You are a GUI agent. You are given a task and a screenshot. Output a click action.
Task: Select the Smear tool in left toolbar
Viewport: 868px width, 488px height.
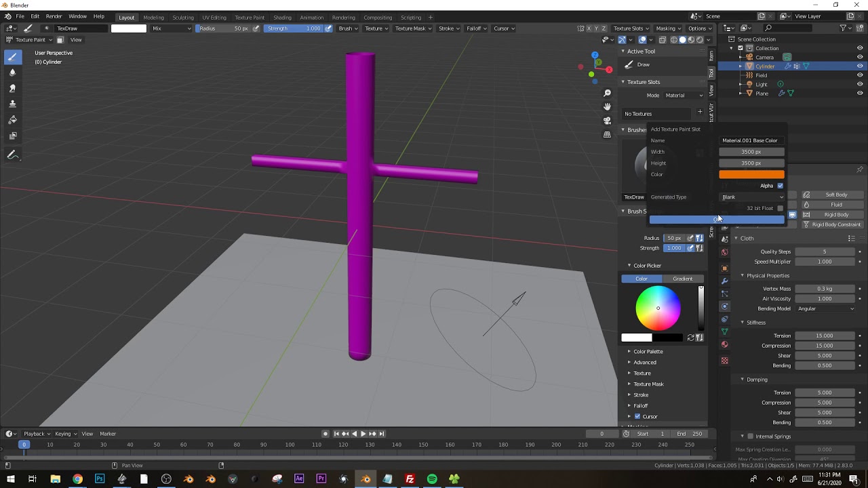click(x=12, y=88)
